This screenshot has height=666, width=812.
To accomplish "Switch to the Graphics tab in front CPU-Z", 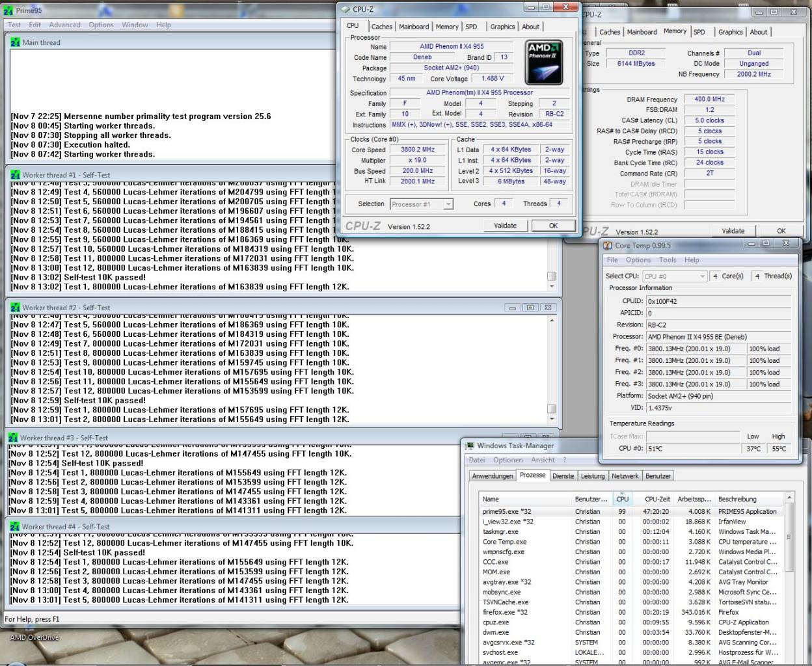I will click(502, 27).
